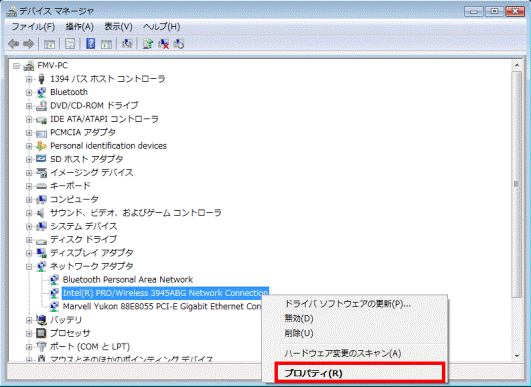Screen dimensions: 531x387
Task: Expand the プロセッサ node
Action: tap(29, 333)
